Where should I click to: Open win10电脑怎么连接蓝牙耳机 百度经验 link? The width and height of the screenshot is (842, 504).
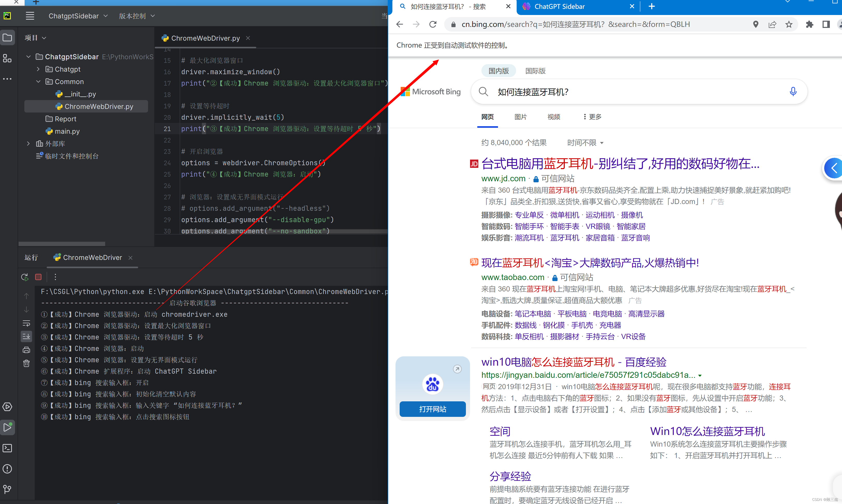(x=574, y=362)
